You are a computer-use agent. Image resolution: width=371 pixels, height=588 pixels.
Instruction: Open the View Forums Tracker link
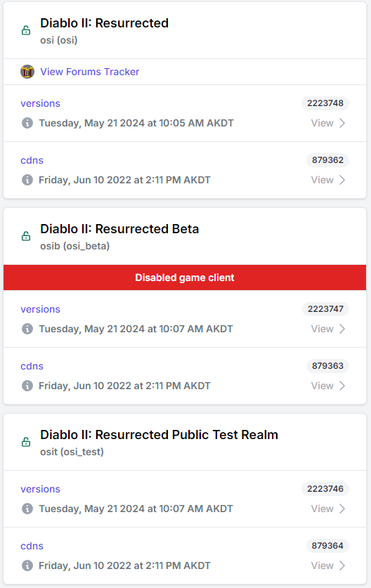[90, 72]
